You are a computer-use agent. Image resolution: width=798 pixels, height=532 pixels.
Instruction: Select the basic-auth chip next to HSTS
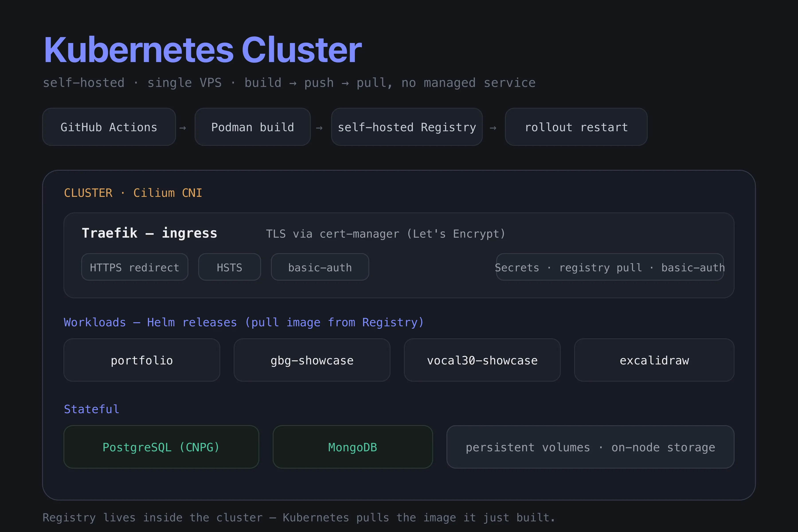320,267
